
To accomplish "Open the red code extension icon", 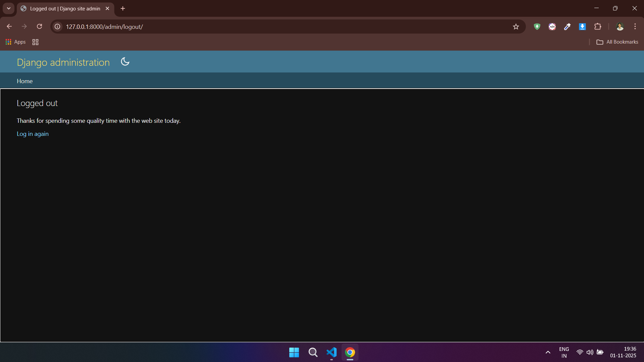I will pyautogui.click(x=552, y=27).
